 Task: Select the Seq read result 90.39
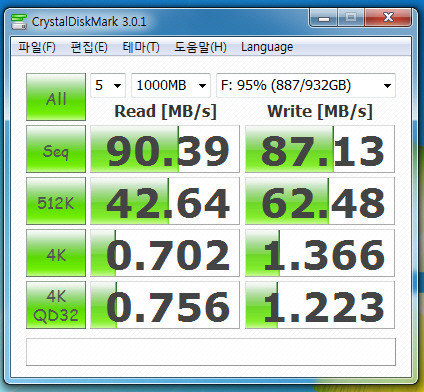165,149
